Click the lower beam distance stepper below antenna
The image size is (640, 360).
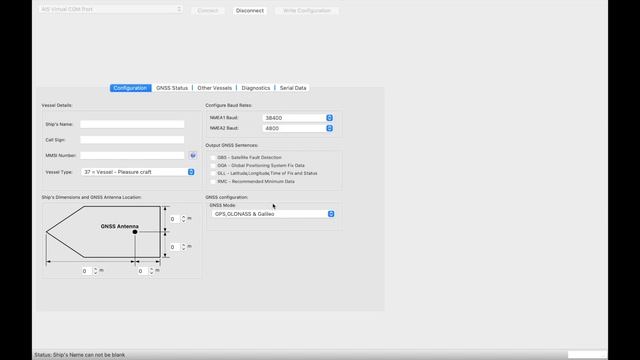pos(184,247)
